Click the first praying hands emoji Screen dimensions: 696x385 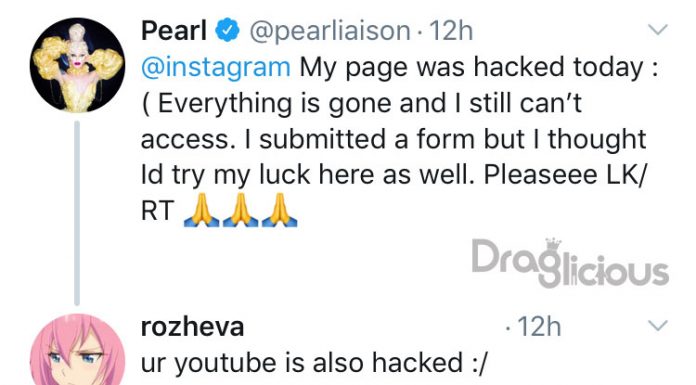coord(202,210)
